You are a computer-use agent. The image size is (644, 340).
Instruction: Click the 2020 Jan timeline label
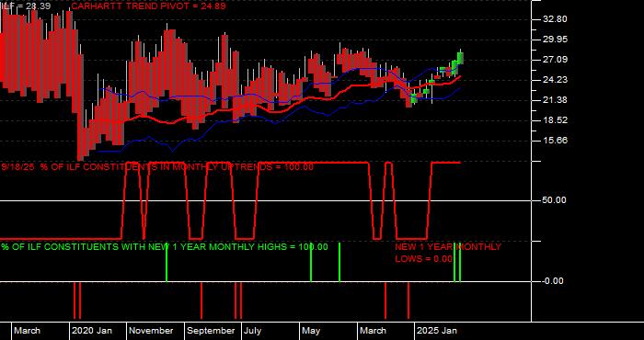[x=92, y=331]
